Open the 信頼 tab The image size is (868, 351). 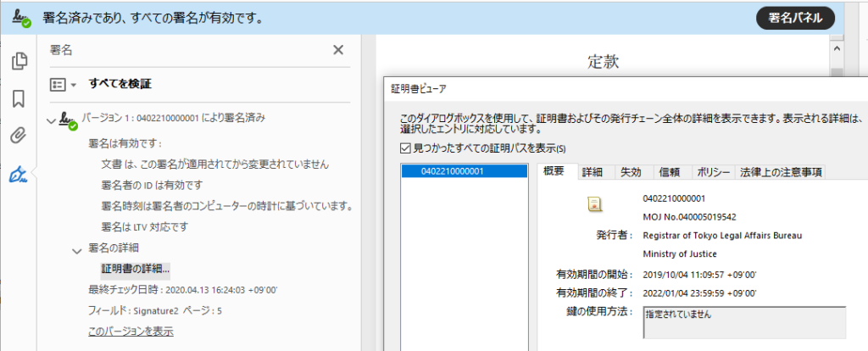click(669, 171)
